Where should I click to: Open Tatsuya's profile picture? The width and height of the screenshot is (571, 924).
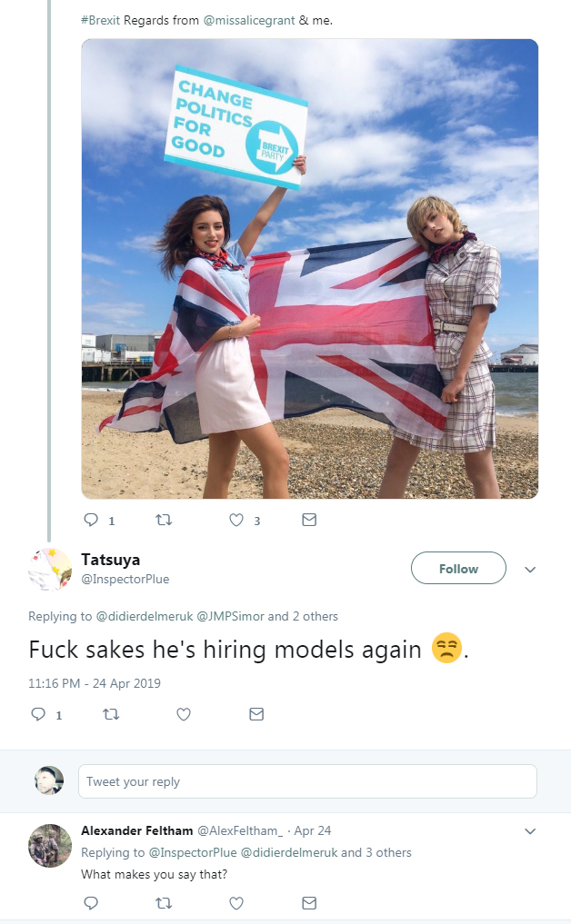(x=49, y=569)
